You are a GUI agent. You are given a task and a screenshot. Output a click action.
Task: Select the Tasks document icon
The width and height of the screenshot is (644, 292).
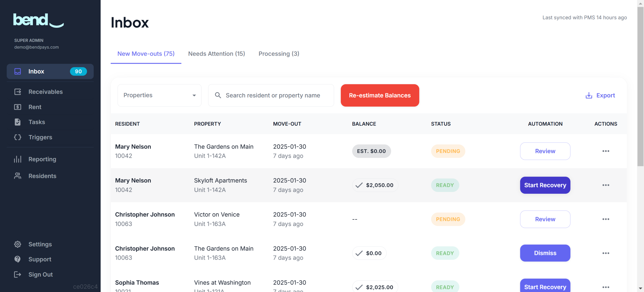pyautogui.click(x=18, y=122)
